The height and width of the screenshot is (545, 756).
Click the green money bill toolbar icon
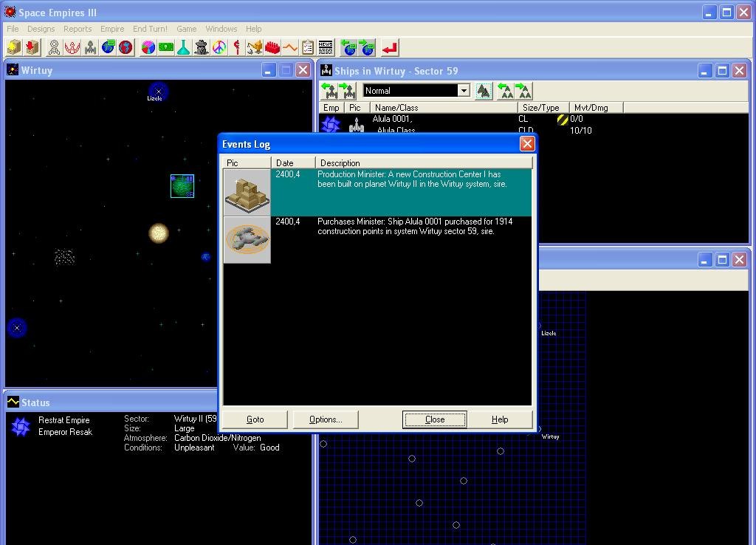click(x=166, y=47)
